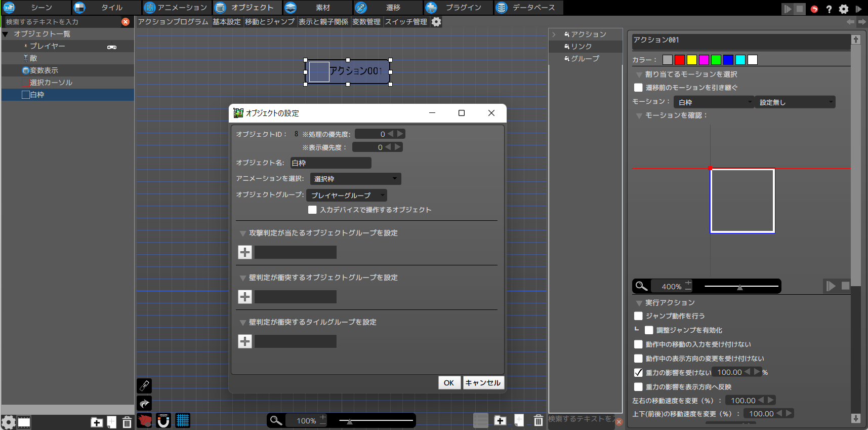Enable ジャンプ動作を行う checkbox
868x430 pixels.
click(638, 316)
